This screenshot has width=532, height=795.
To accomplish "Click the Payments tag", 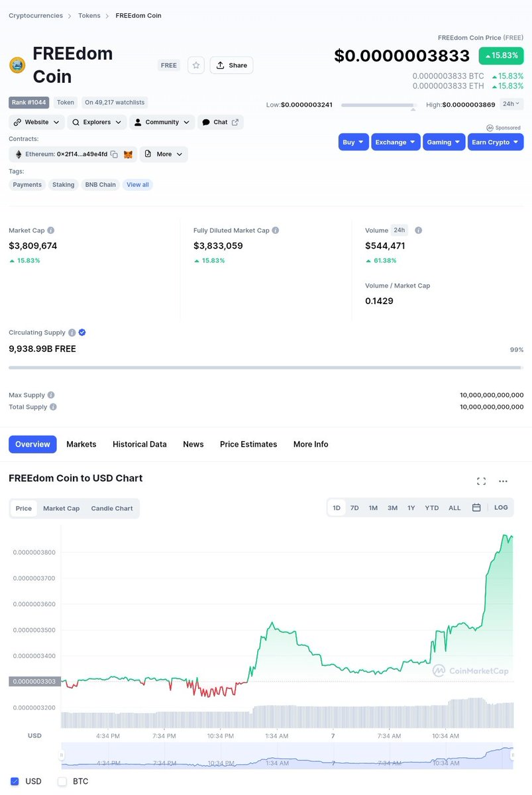I will click(x=27, y=185).
